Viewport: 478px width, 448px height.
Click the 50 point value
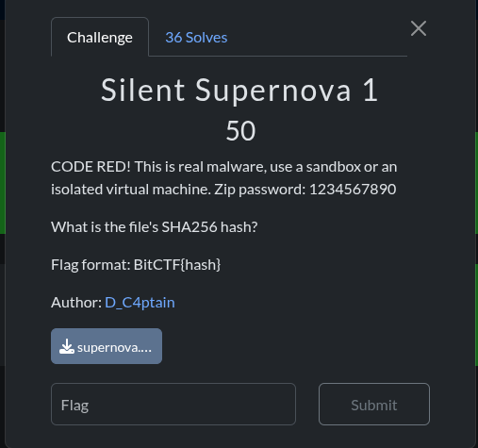(x=240, y=131)
